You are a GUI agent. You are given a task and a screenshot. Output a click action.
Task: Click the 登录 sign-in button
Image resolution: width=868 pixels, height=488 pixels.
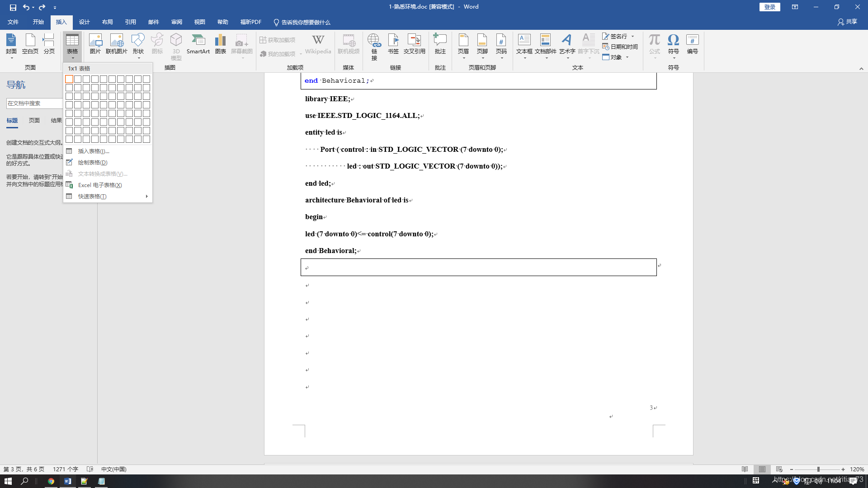(769, 7)
